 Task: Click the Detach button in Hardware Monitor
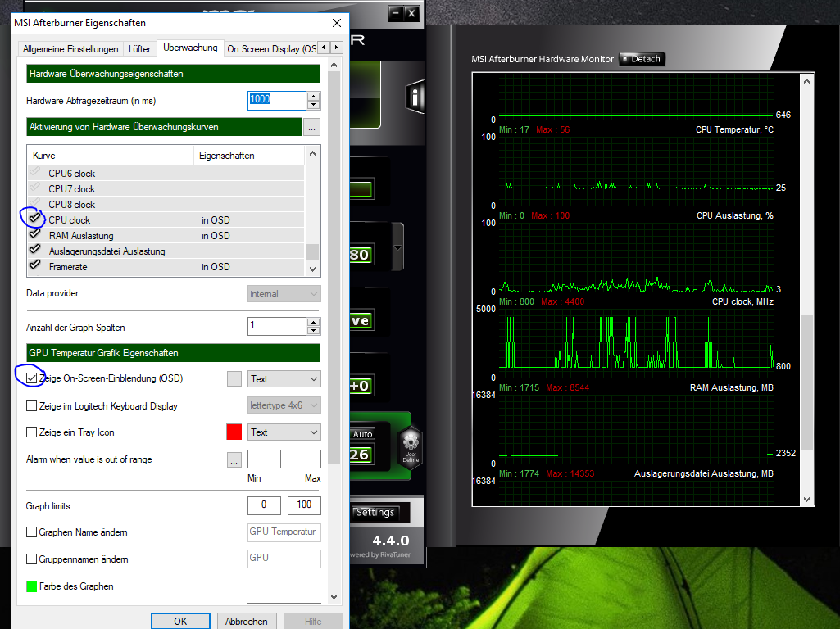point(642,59)
